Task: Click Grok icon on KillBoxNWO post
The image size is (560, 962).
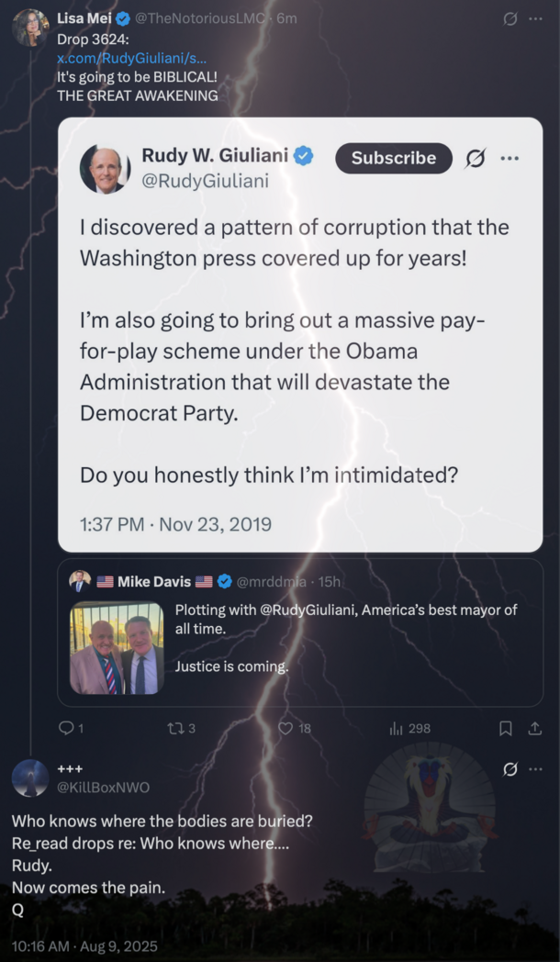Action: [510, 769]
